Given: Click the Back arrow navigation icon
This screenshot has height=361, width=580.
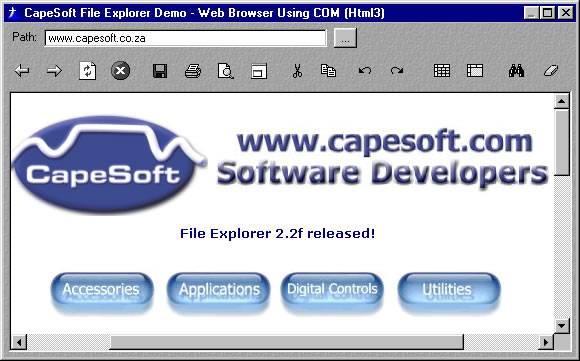Looking at the screenshot, I should coord(22,70).
